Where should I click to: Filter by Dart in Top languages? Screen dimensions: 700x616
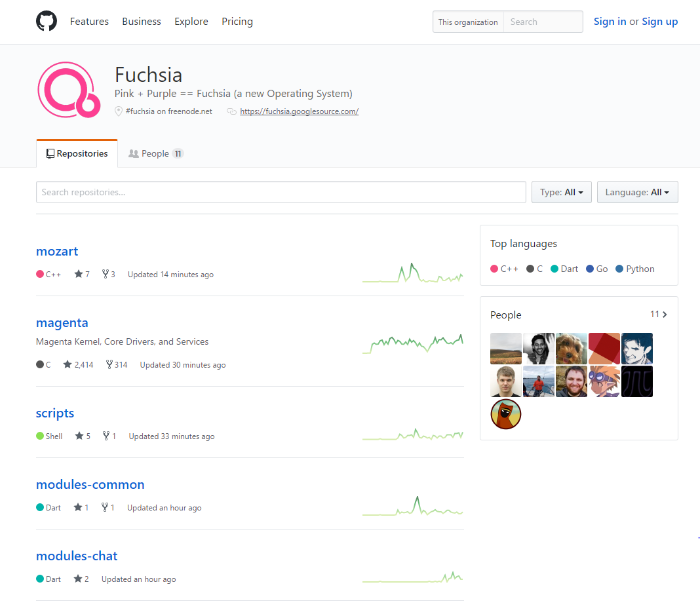pyautogui.click(x=564, y=269)
